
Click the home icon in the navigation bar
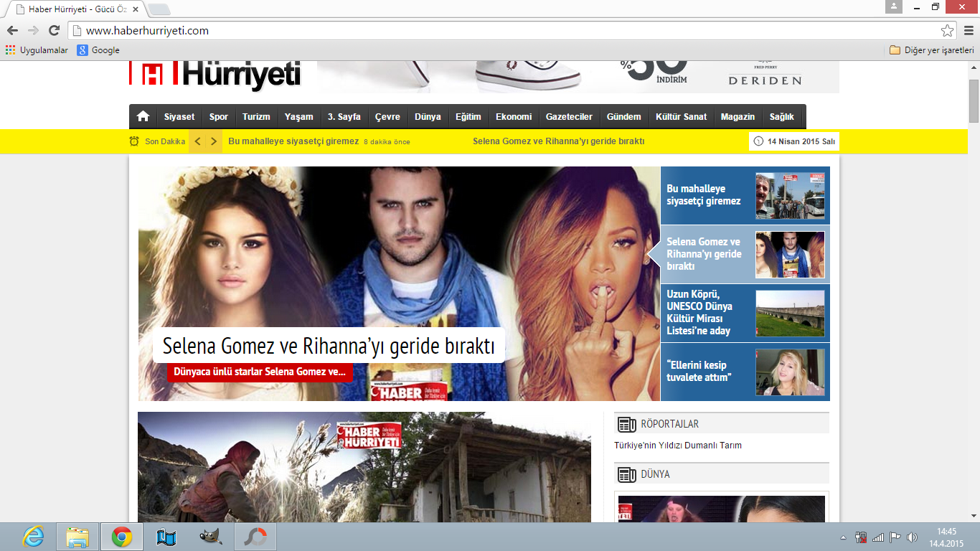[143, 116]
